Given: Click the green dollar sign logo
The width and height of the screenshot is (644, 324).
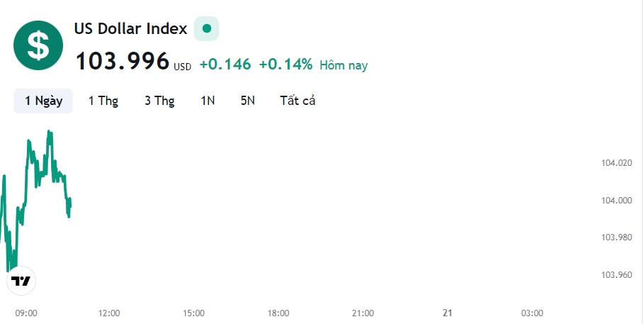Looking at the screenshot, I should point(38,45).
